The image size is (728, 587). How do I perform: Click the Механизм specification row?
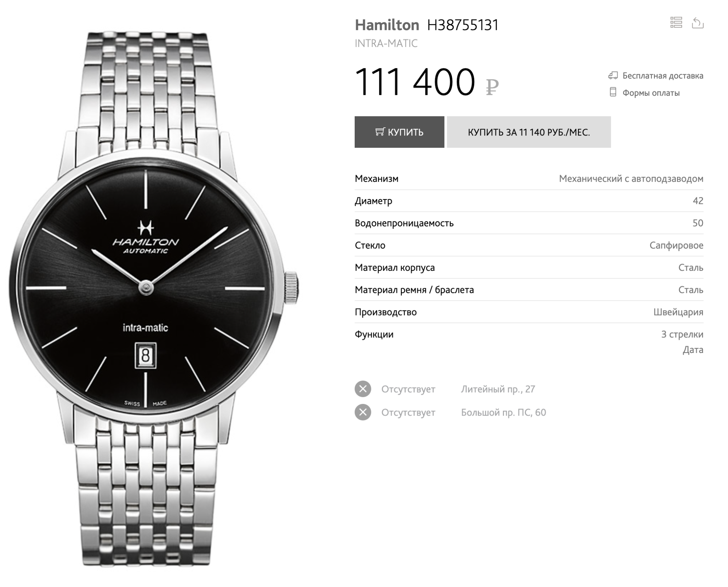tap(529, 179)
